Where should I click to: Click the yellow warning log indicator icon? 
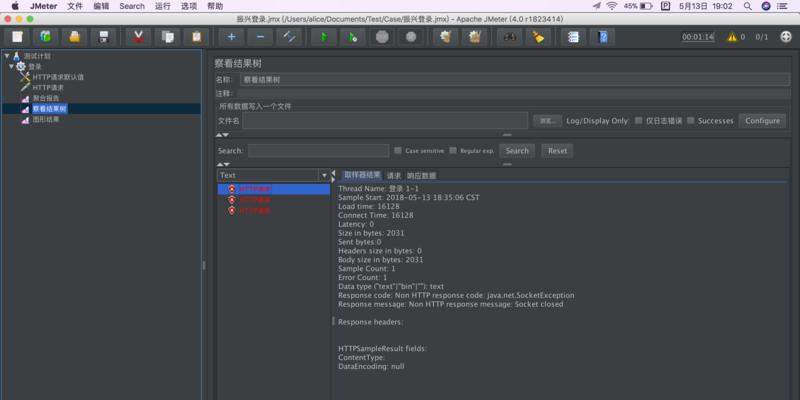tap(729, 37)
